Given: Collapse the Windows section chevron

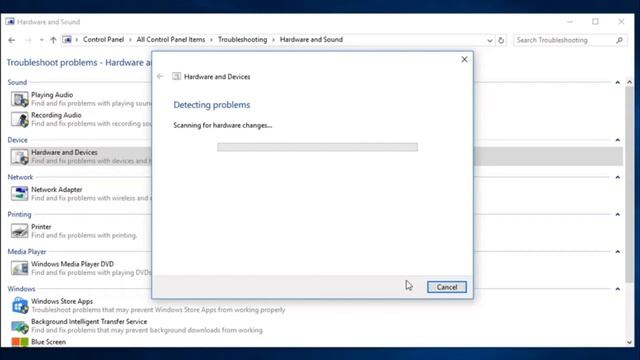Looking at the screenshot, I should 618,289.
